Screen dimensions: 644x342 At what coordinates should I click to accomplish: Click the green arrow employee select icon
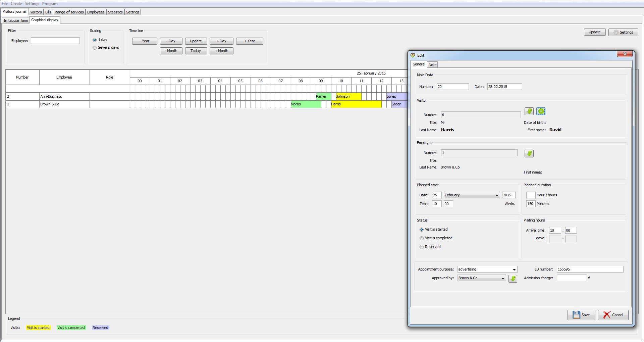click(529, 153)
